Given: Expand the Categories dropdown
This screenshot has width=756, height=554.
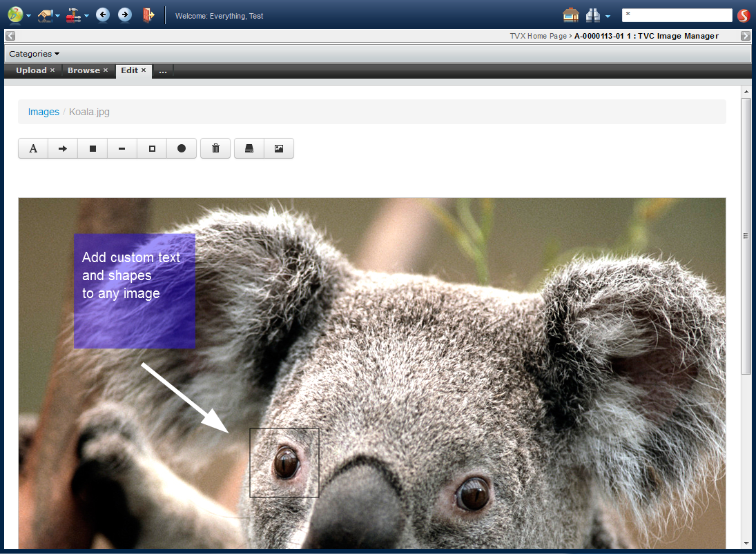Looking at the screenshot, I should pyautogui.click(x=34, y=54).
